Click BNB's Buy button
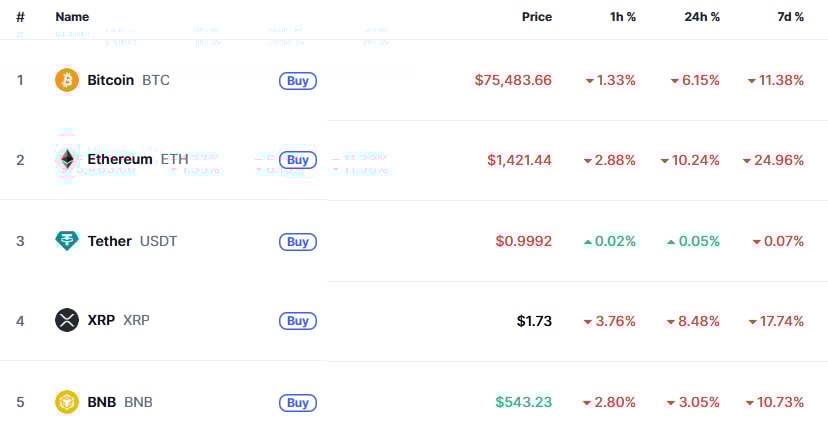Viewport: 828px width, 432px height. [298, 403]
